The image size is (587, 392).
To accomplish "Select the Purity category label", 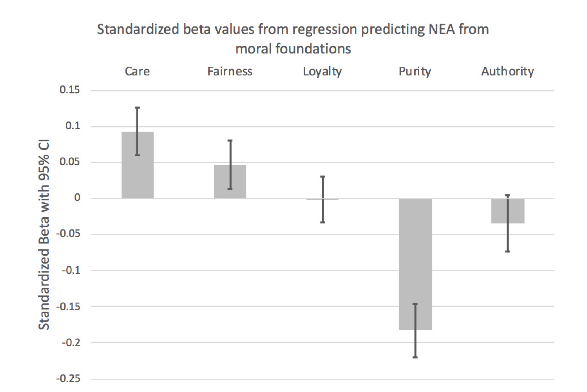I will (415, 72).
